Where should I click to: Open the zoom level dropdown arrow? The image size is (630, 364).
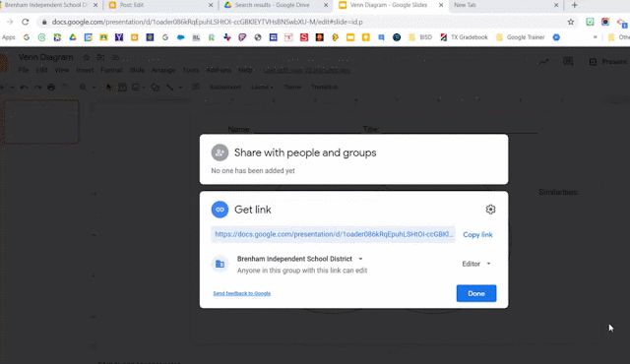point(94,88)
